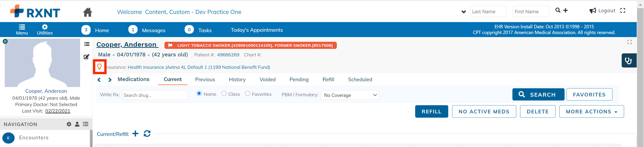Screen dimensions: 644x147
Task: Click the Search drug input field
Action: point(155,95)
